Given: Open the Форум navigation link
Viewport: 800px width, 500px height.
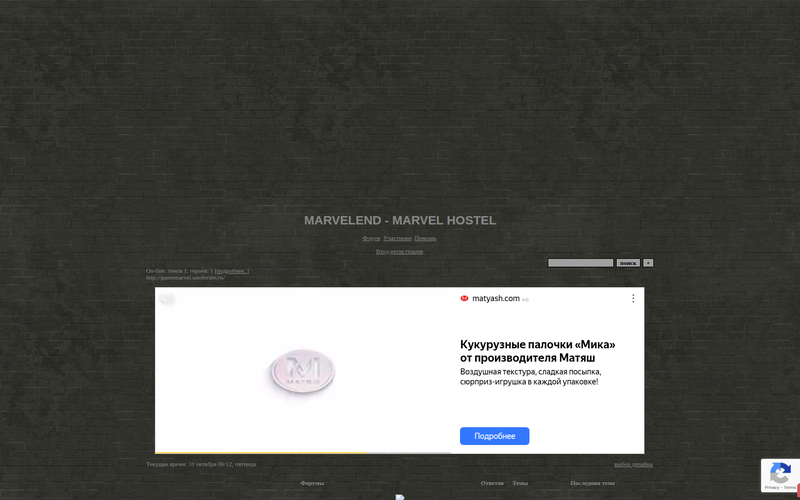Looking at the screenshot, I should pos(371,238).
